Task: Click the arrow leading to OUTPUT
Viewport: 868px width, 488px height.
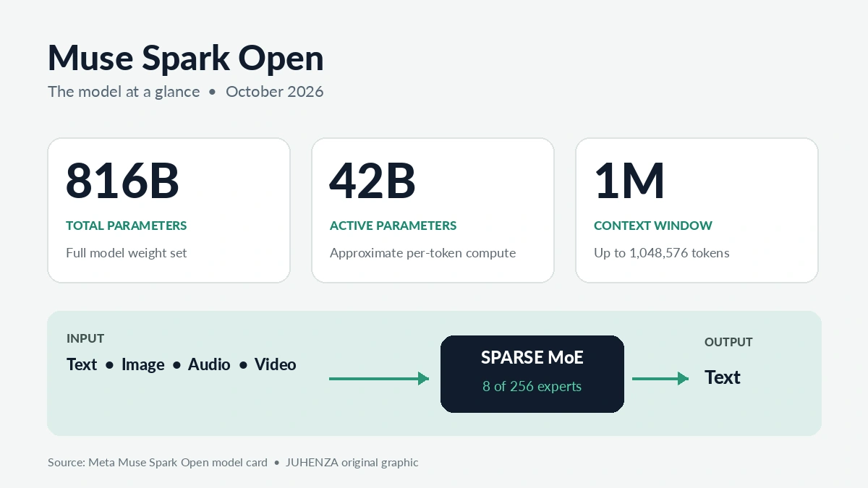Action: (660, 378)
